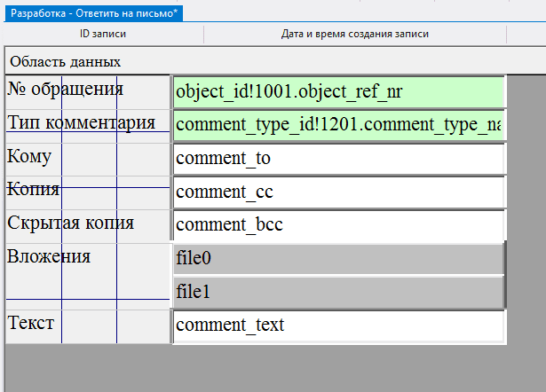Select the 'Кому' label
The width and height of the screenshot is (546, 392).
29,156
